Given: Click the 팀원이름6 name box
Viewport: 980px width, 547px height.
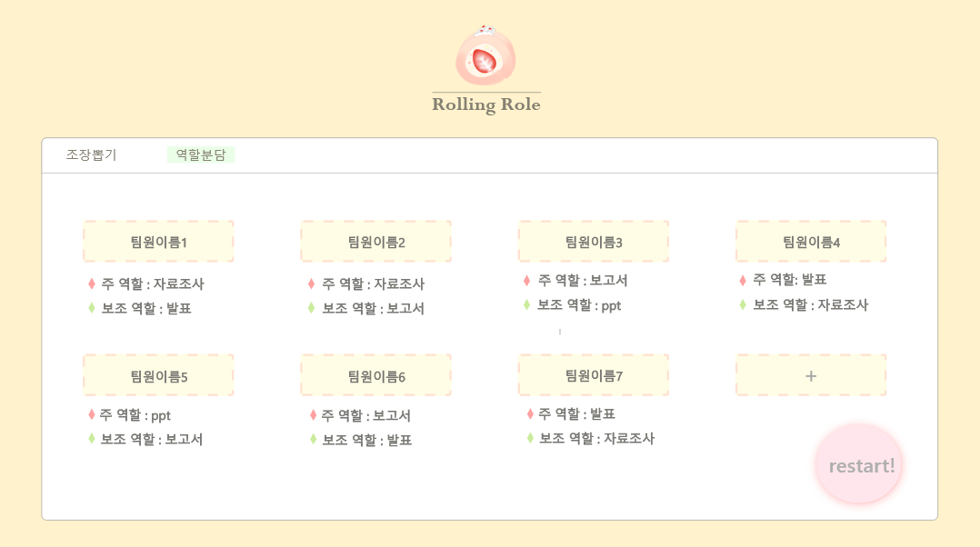Looking at the screenshot, I should (x=375, y=374).
